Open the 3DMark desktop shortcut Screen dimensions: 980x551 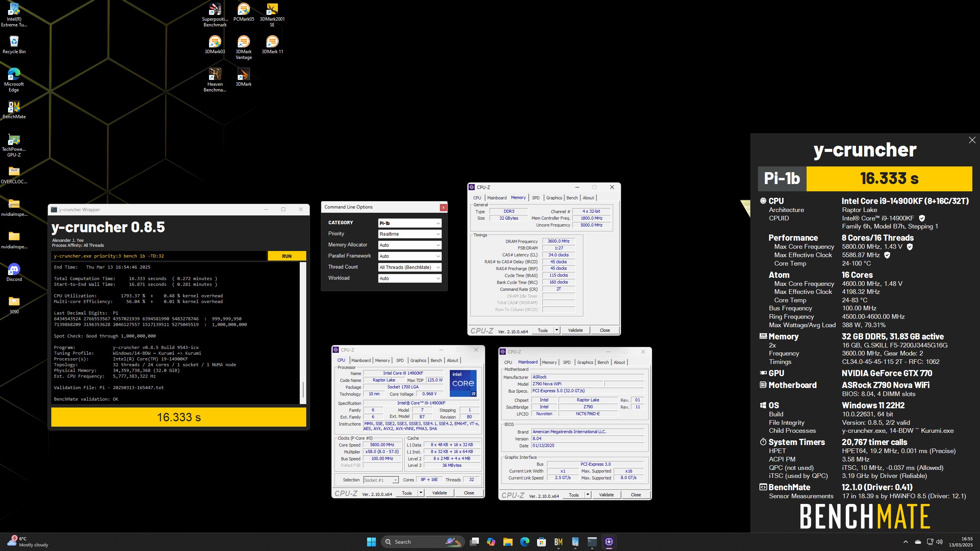[x=243, y=77]
